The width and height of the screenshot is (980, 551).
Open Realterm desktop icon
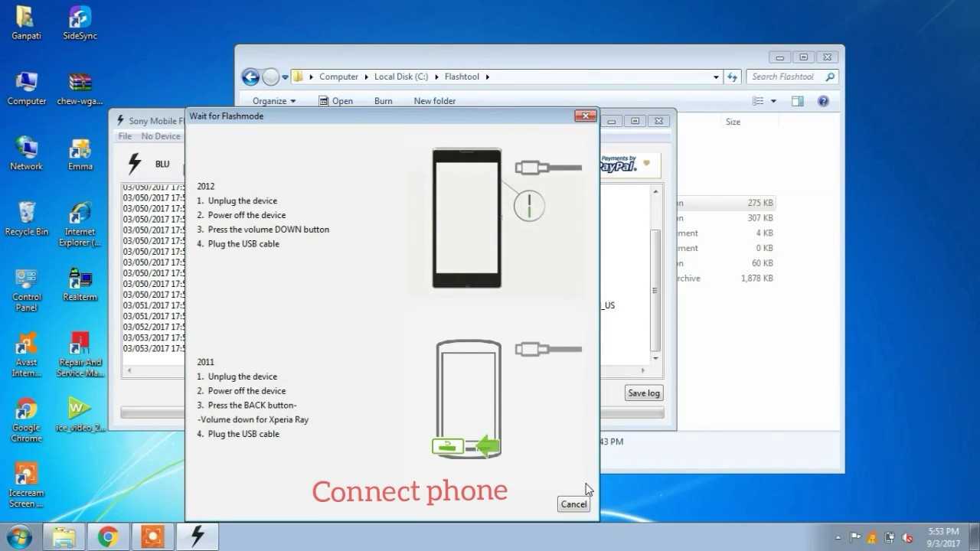pos(80,285)
